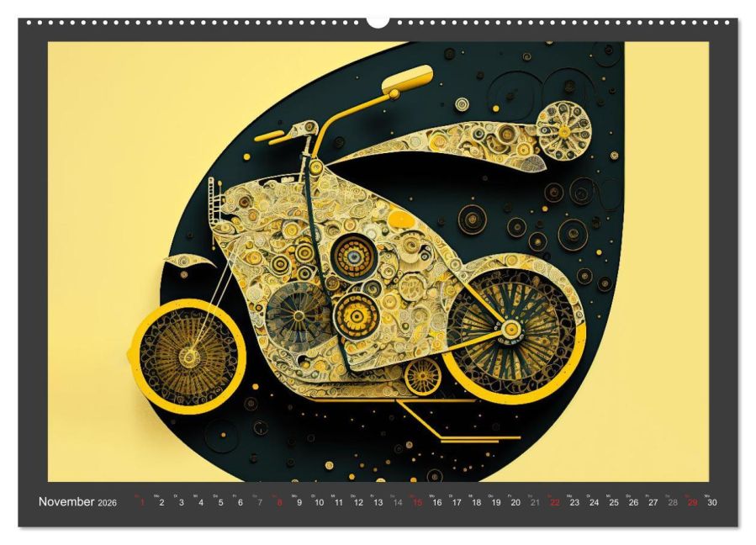
Task: Click the yellow handlebar mirror
Action: pyautogui.click(x=406, y=82)
